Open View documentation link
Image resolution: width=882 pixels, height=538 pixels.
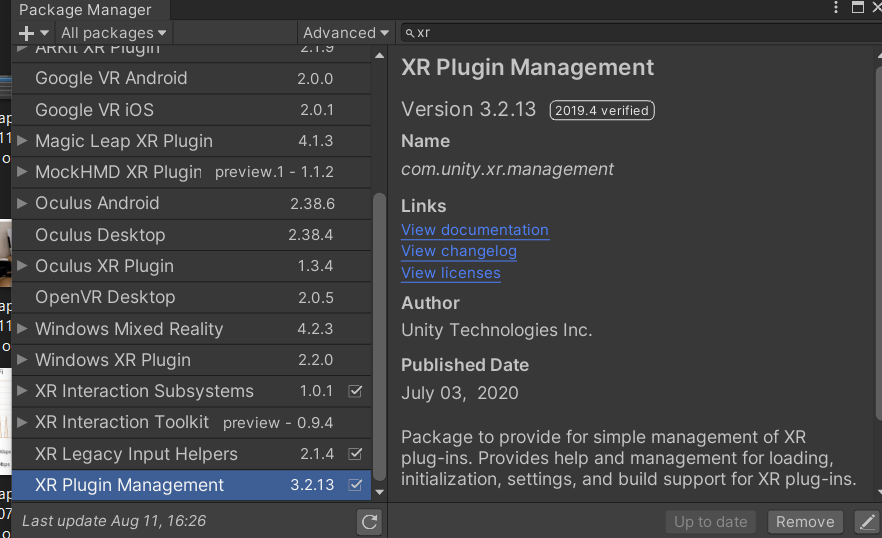[475, 230]
